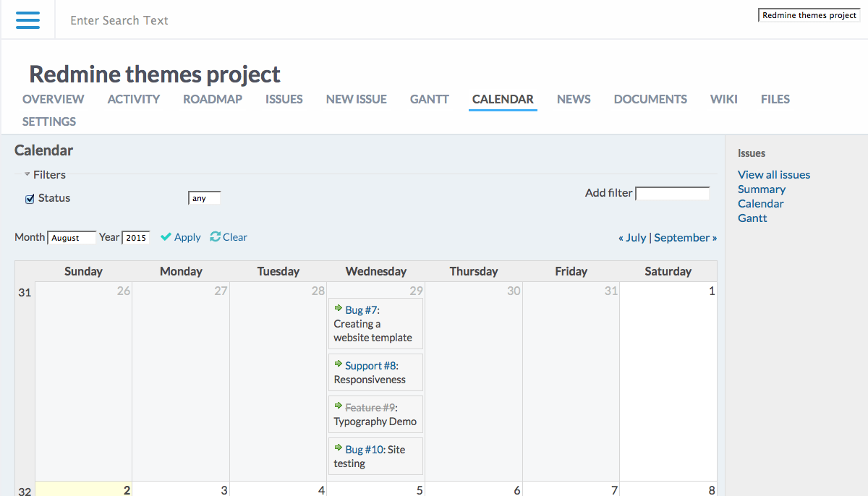The image size is (868, 496).
Task: Open the Settings tab
Action: click(x=49, y=121)
